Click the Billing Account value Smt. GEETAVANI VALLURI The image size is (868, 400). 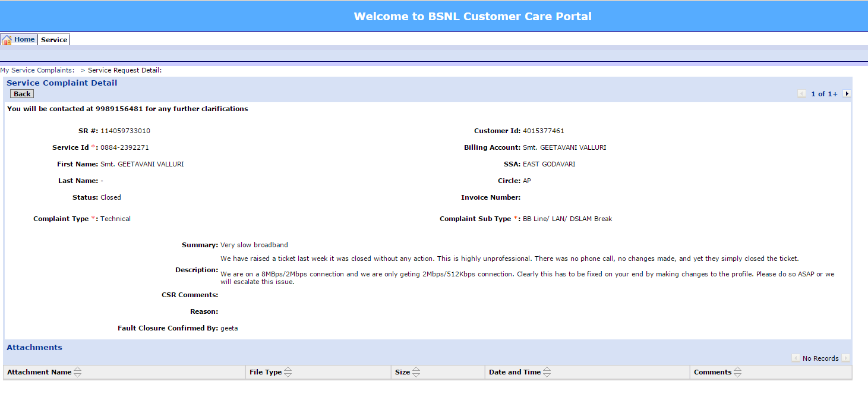pos(564,147)
